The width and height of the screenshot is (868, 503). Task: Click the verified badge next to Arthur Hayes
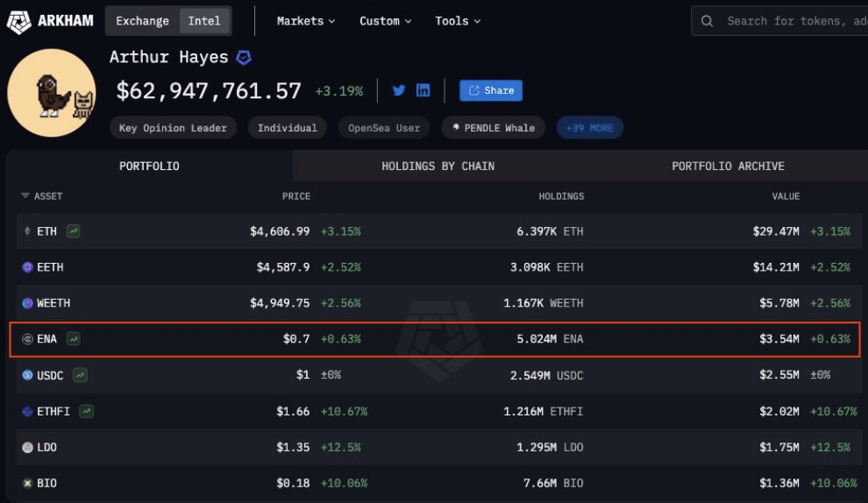point(244,57)
